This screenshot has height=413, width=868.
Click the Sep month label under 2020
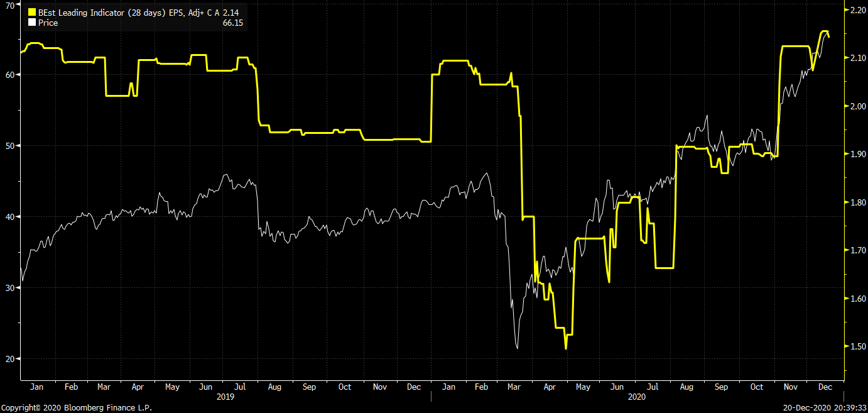coord(721,387)
